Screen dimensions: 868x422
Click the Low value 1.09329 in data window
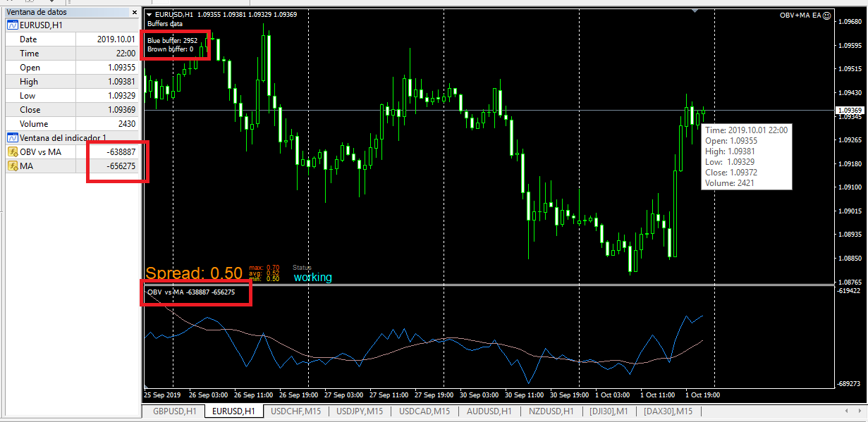click(x=121, y=96)
